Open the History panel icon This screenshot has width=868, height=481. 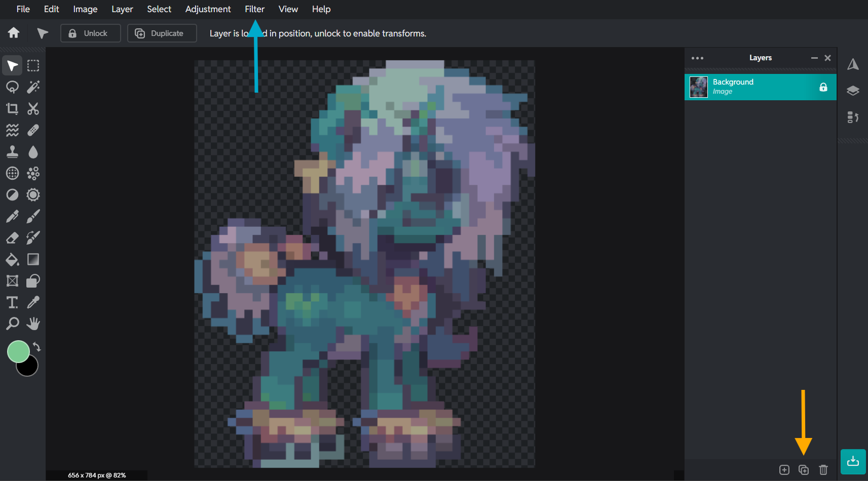click(853, 117)
